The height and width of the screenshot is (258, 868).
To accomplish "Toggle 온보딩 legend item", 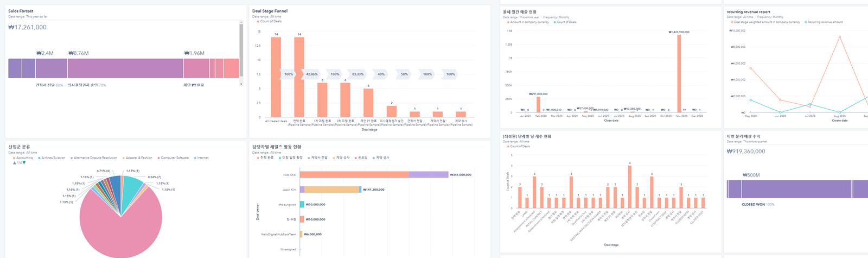I will click(x=361, y=158).
